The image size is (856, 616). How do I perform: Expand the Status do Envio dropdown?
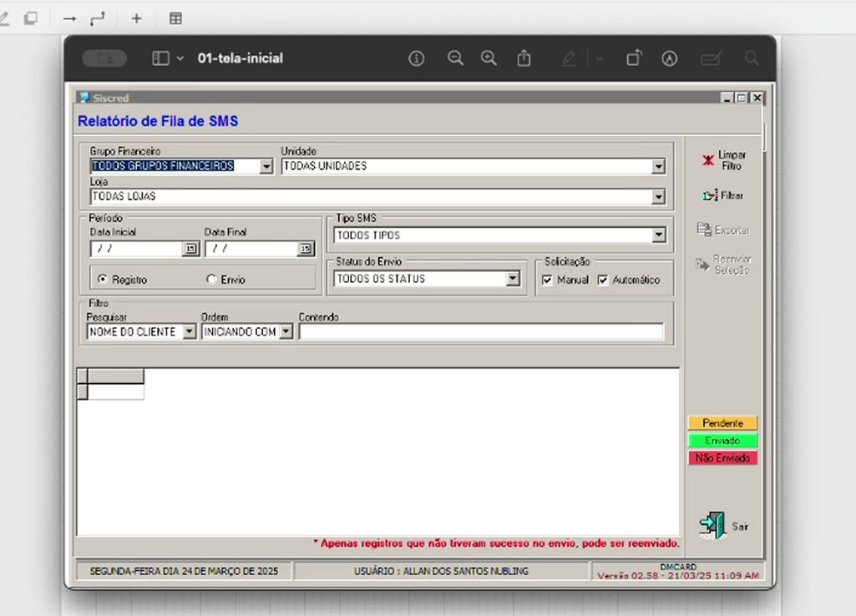(514, 280)
